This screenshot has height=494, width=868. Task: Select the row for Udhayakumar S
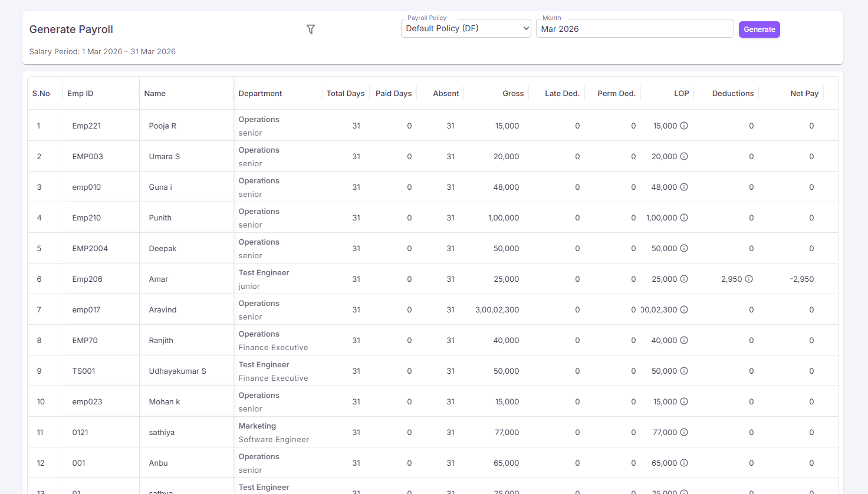pos(433,371)
